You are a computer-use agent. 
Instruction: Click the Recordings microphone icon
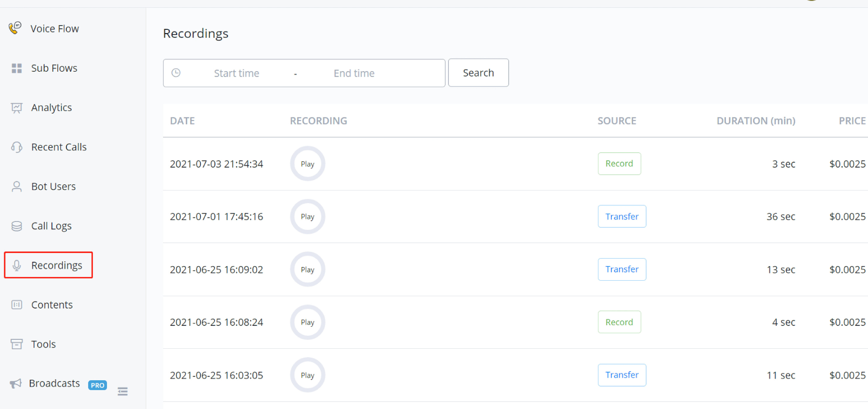17,266
